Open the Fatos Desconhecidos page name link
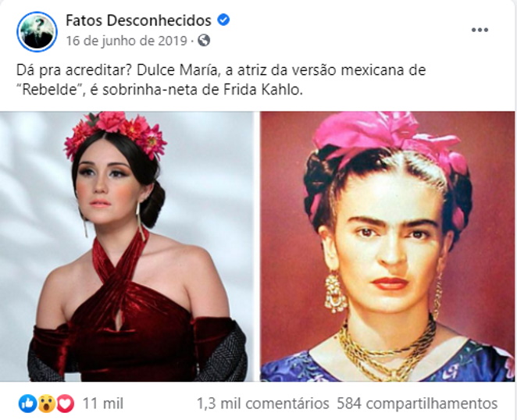Image resolution: width=517 pixels, height=420 pixels. pyautogui.click(x=138, y=20)
